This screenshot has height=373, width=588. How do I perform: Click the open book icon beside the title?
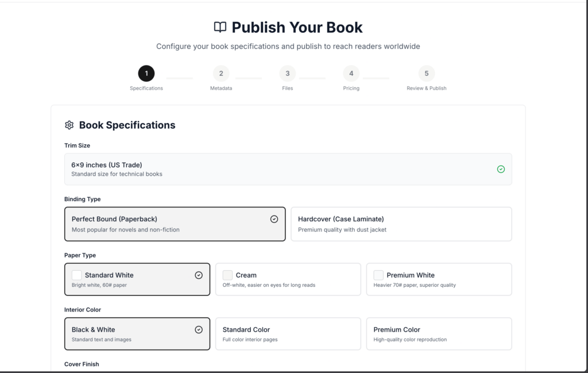click(220, 27)
